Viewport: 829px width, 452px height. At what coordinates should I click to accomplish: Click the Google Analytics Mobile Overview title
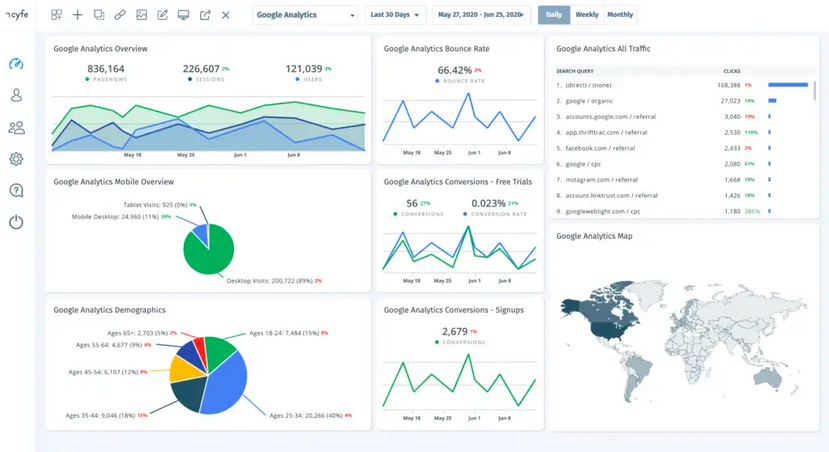click(x=114, y=182)
